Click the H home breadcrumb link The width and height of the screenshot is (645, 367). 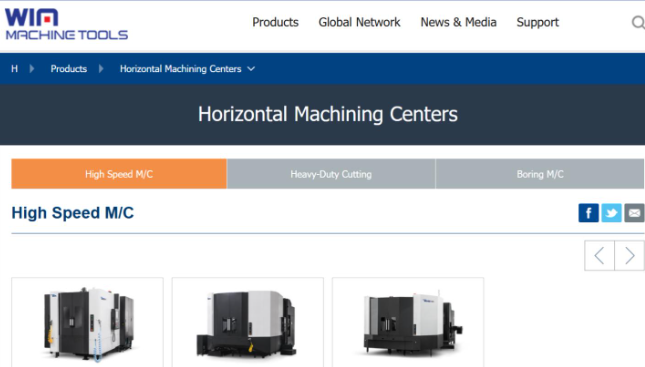click(x=14, y=69)
